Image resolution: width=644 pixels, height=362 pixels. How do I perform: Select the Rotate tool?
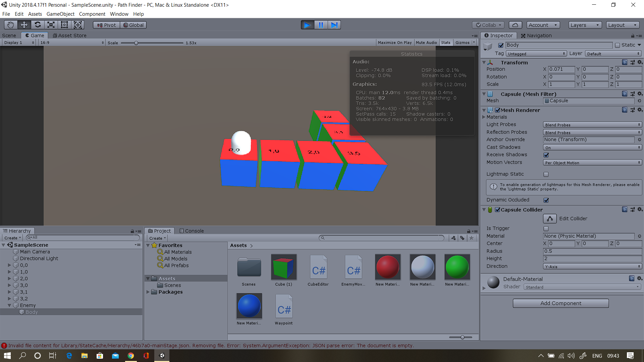click(x=38, y=24)
